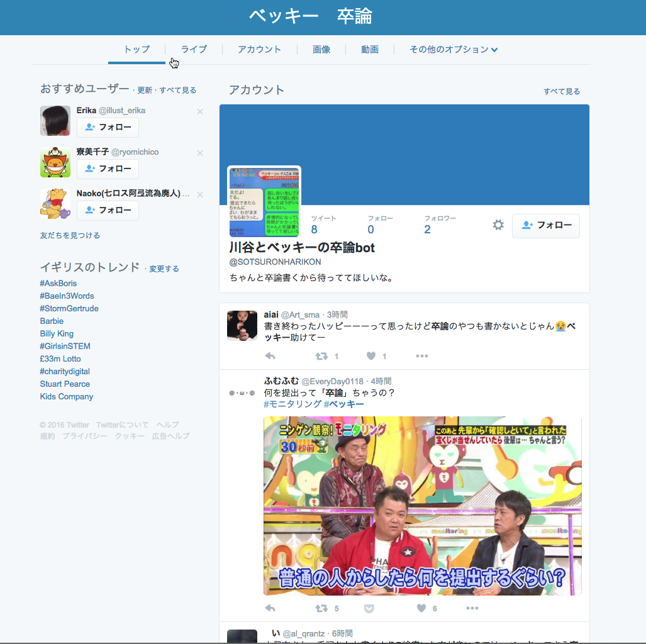The height and width of the screenshot is (644, 646).
Task: Retweet ふむふむ's モニタリング tweet
Action: pyautogui.click(x=322, y=608)
